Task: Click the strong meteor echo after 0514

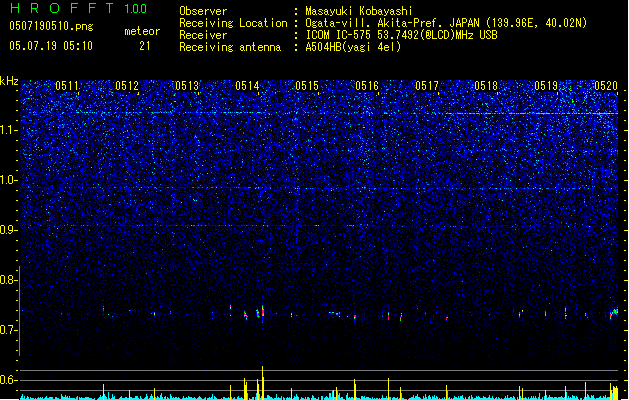Action: 262,313
